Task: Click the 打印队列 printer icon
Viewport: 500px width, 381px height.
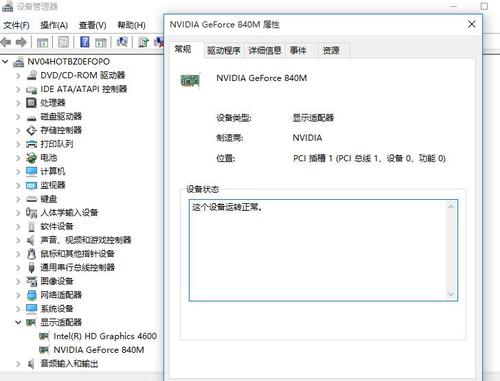Action: coord(32,144)
